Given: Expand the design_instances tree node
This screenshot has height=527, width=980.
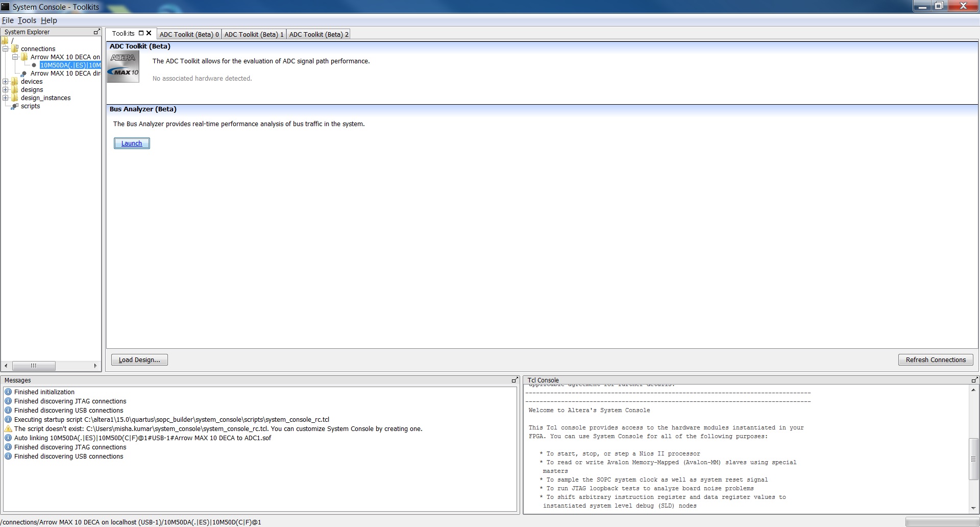Looking at the screenshot, I should pyautogui.click(x=6, y=98).
